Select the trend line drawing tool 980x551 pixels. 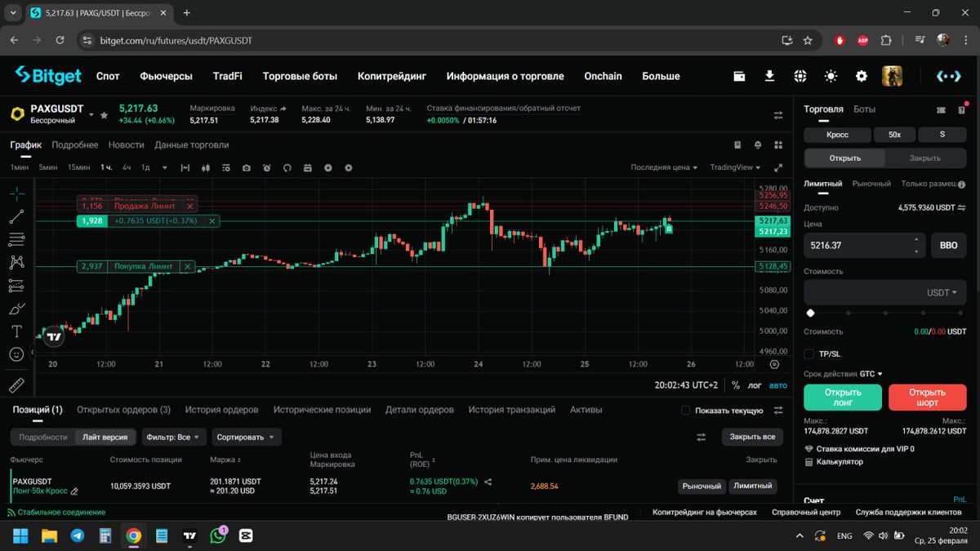click(17, 216)
